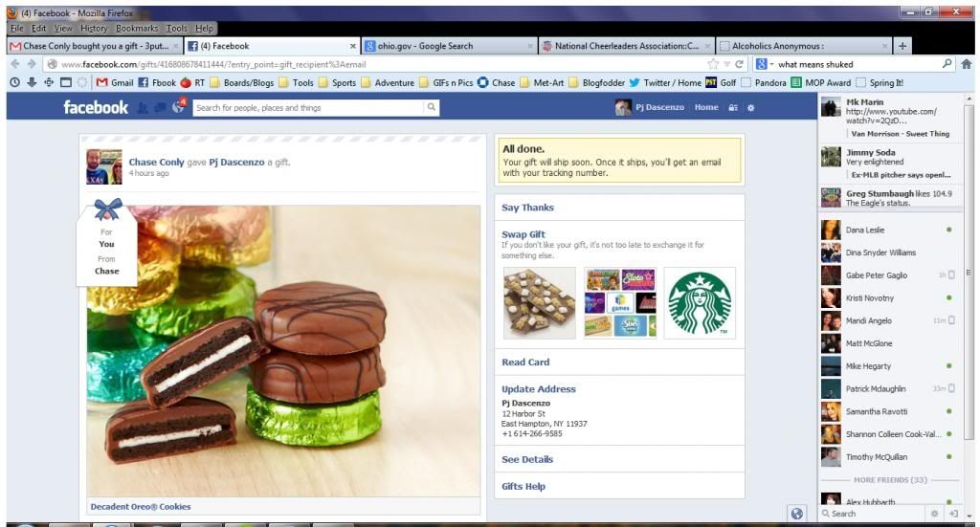Open the Bookmarks menu
This screenshot has height=527, width=980.
[137, 29]
